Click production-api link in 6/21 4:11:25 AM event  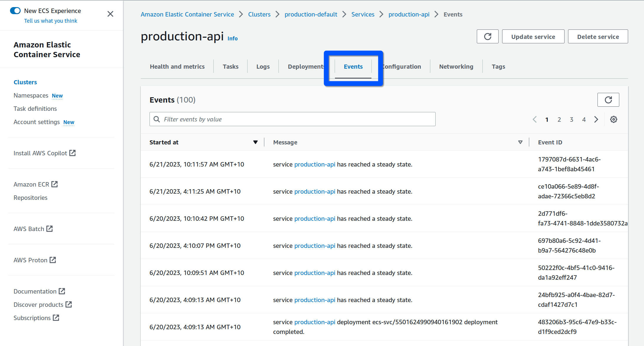[315, 192]
